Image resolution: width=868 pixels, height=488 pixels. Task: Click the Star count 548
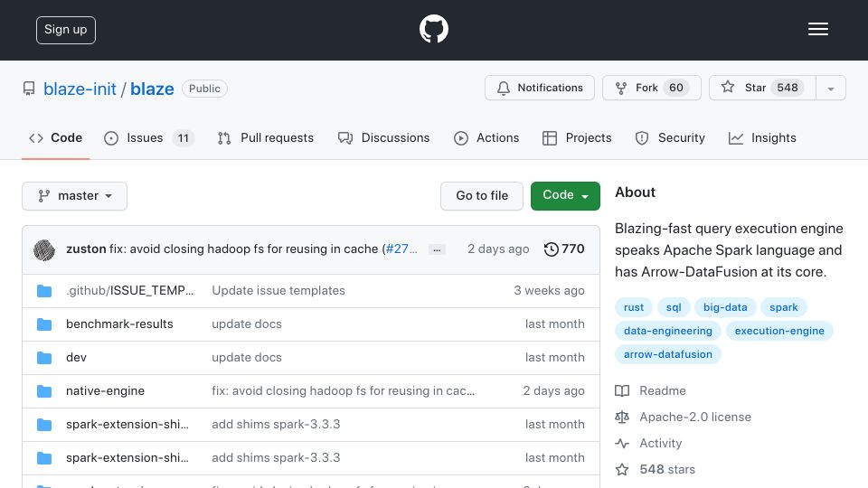pos(788,88)
